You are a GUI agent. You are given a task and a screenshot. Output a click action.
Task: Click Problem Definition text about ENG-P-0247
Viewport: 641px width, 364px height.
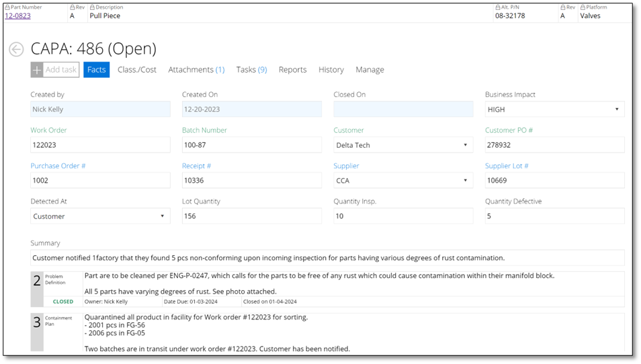pyautogui.click(x=319, y=276)
